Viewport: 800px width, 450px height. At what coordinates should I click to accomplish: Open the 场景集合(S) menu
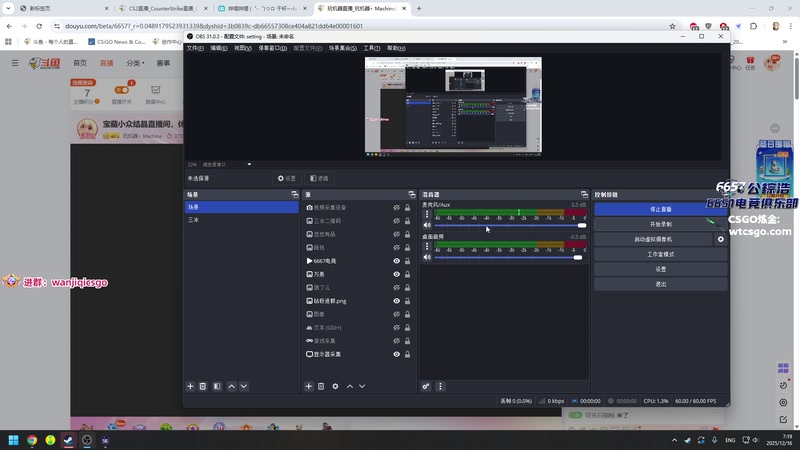tap(342, 48)
